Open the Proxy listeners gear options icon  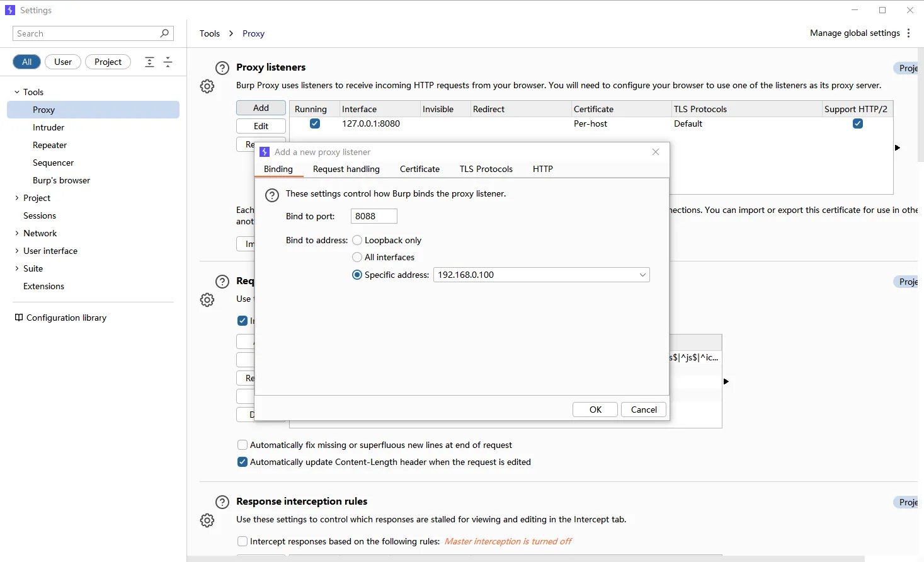207,86
